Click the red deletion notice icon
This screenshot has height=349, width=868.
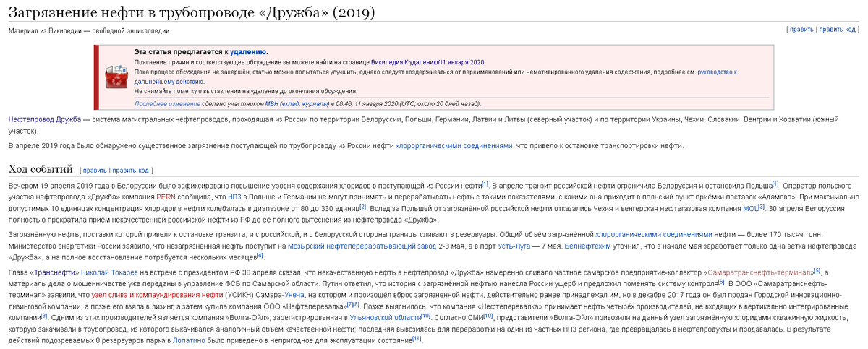[x=116, y=77]
